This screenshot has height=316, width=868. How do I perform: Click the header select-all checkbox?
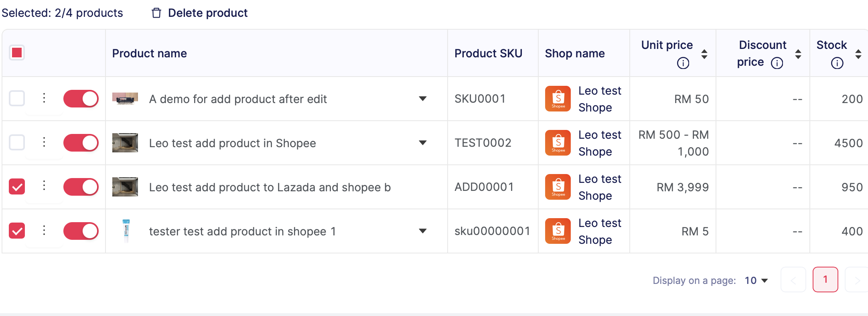coord(17,53)
